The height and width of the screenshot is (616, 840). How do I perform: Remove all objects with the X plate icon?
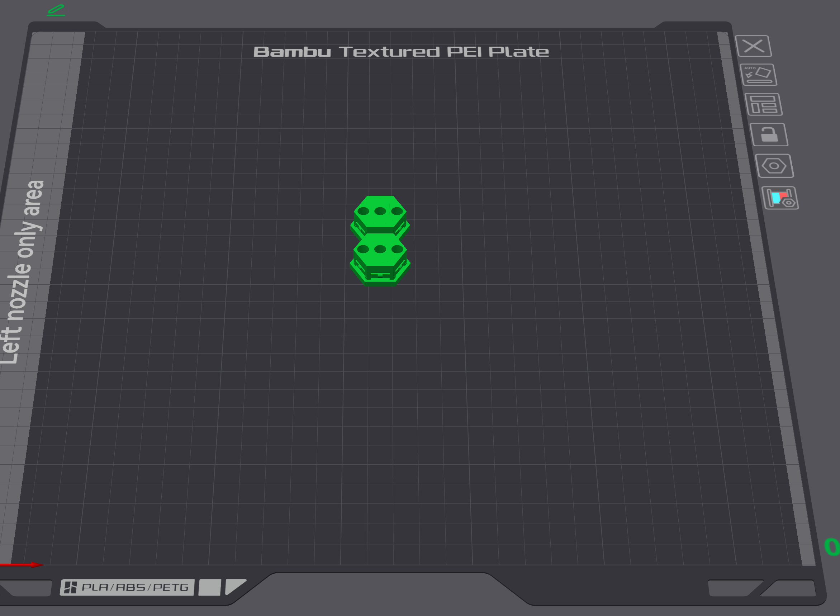(753, 46)
